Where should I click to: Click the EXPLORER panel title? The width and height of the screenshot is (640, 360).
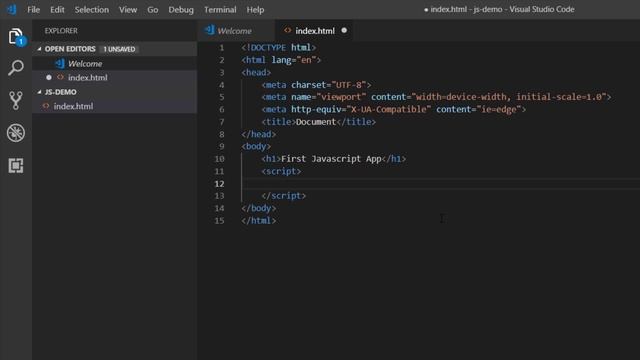point(61,31)
